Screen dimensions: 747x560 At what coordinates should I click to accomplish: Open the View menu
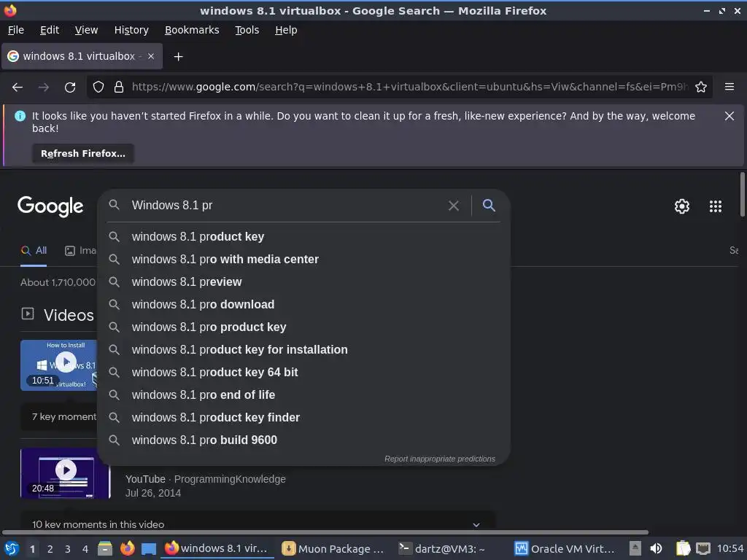pyautogui.click(x=86, y=30)
